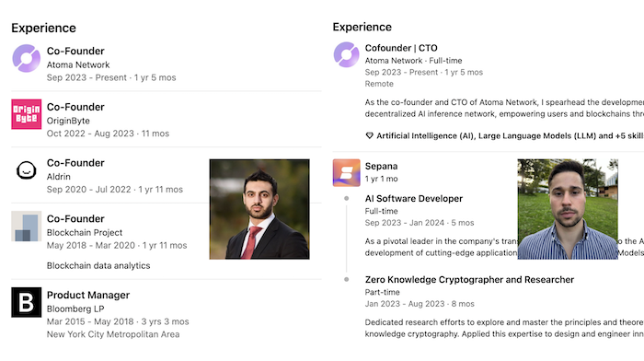
Task: Click the Aldrin smiley face logo
Action: 27,169
